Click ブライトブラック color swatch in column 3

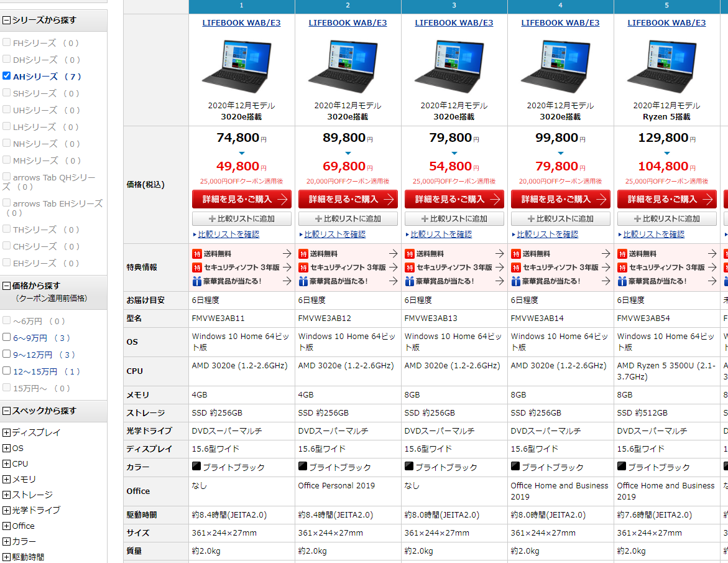pyautogui.click(x=409, y=465)
